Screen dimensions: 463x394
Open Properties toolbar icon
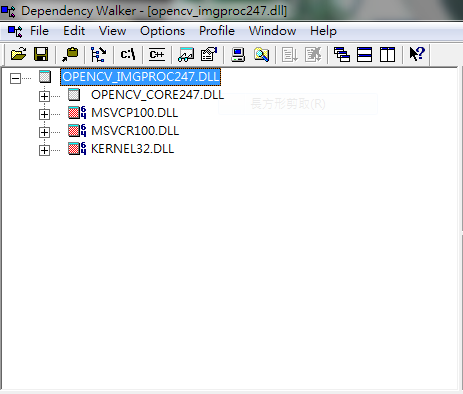pyautogui.click(x=209, y=54)
